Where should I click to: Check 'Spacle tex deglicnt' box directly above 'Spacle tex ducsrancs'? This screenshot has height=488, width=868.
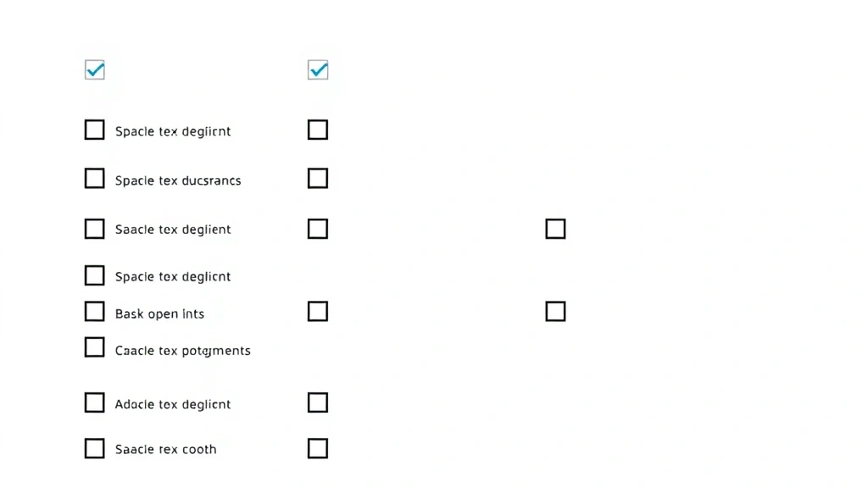click(95, 130)
